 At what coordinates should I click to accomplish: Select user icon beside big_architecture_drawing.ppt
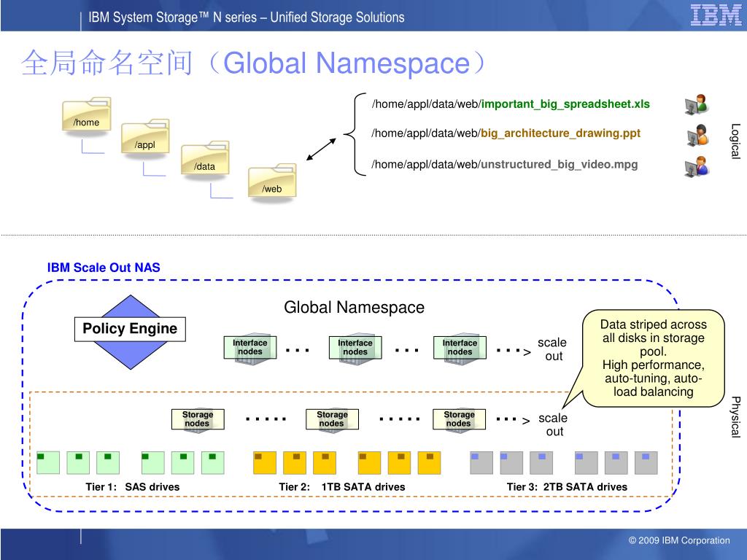(697, 135)
